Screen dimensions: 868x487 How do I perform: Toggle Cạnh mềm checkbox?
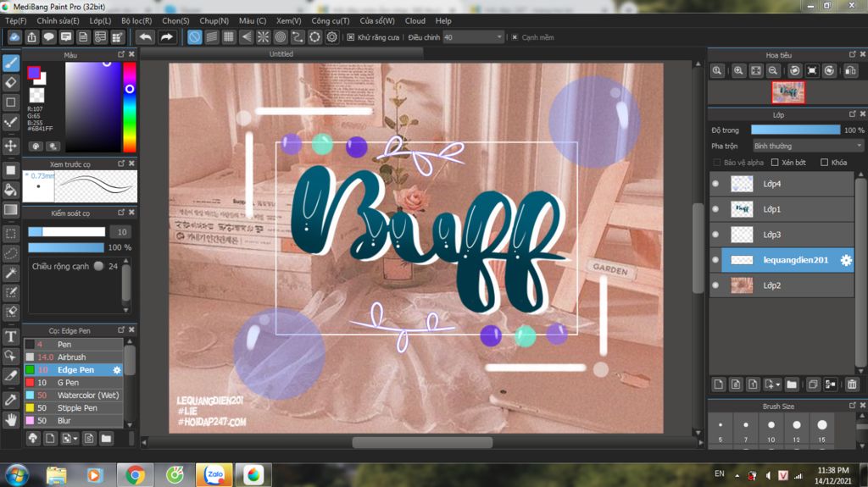[x=515, y=37]
